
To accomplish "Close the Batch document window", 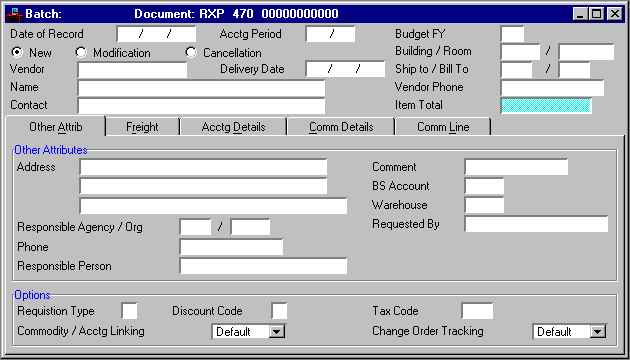I will click(x=614, y=14).
